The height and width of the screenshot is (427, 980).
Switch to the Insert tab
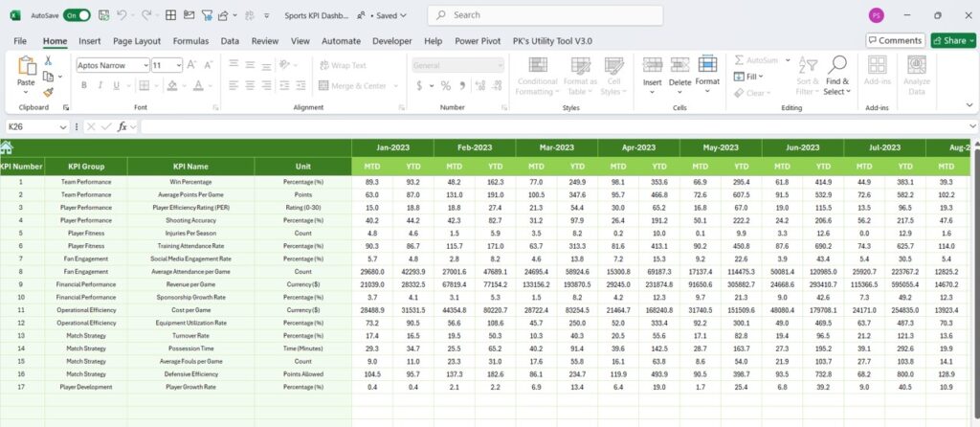pyautogui.click(x=89, y=40)
